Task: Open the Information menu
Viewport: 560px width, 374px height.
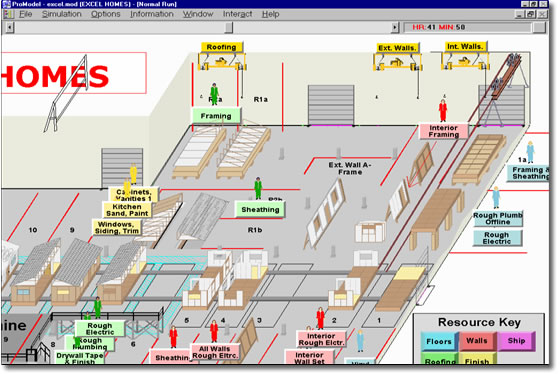Action: click(x=152, y=14)
